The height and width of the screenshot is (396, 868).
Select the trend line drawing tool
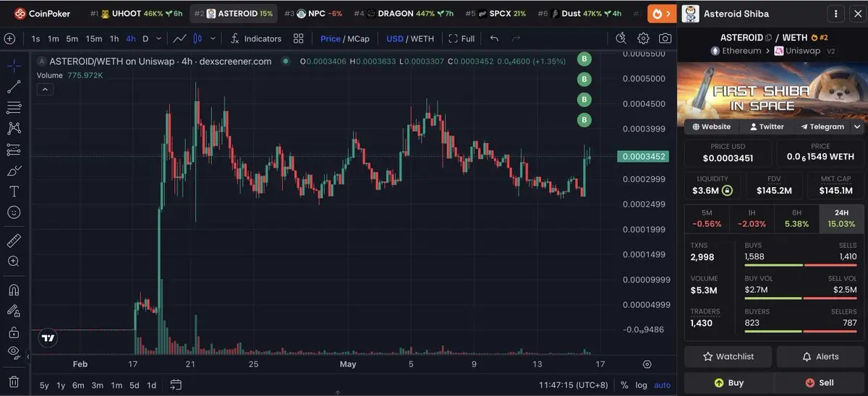(14, 87)
